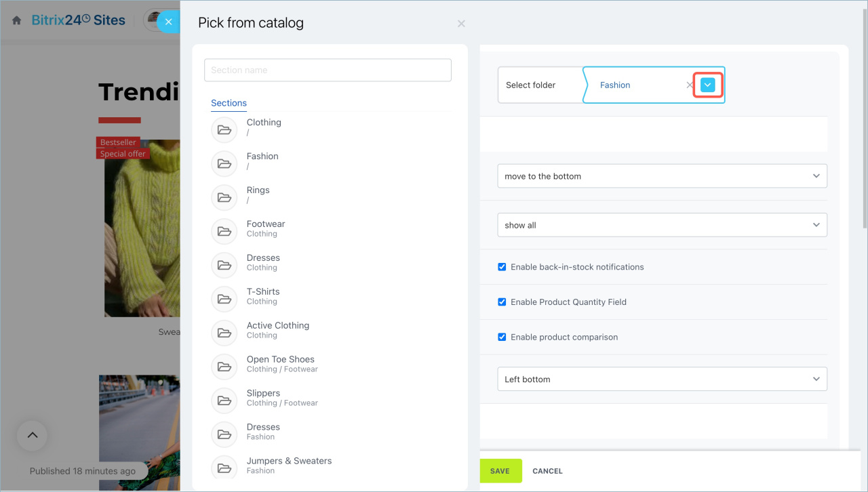Switch to the Sections tab
This screenshot has width=868, height=492.
(229, 103)
